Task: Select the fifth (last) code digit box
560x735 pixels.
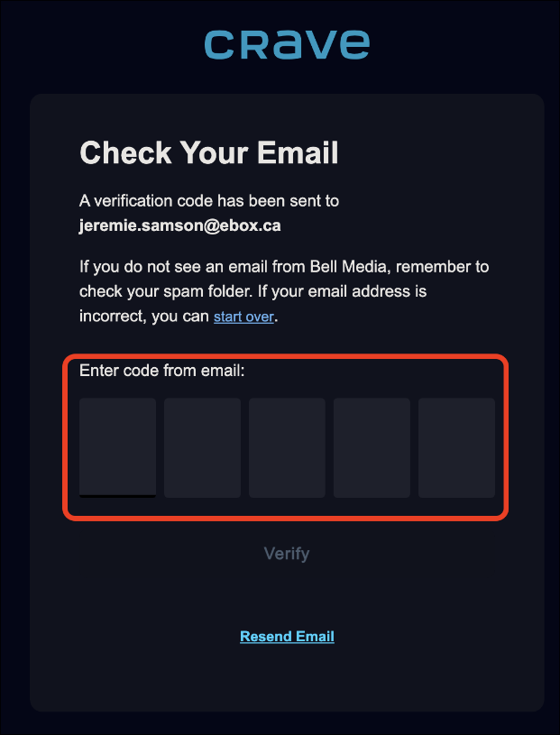Action: tap(456, 447)
